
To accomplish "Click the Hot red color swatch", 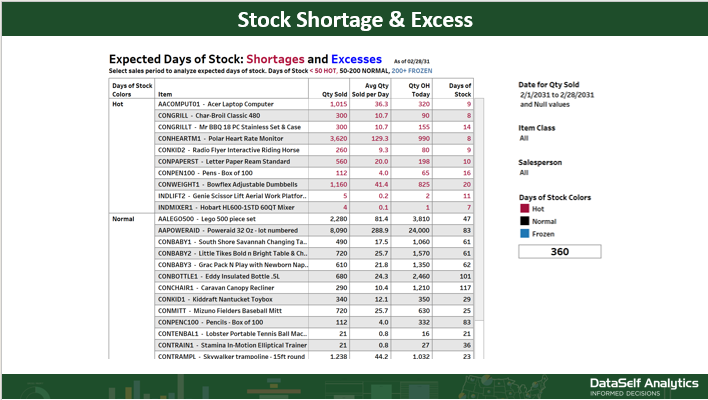I will [x=524, y=209].
